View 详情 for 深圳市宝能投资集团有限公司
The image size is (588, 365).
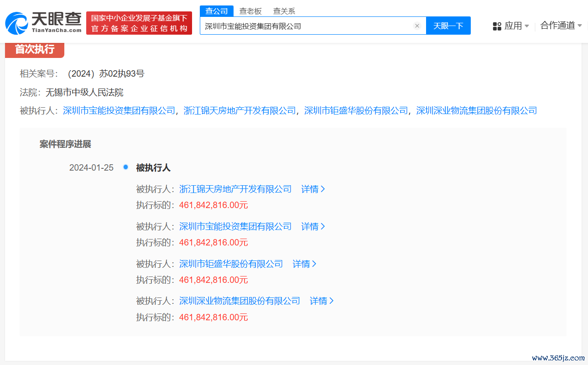point(313,226)
